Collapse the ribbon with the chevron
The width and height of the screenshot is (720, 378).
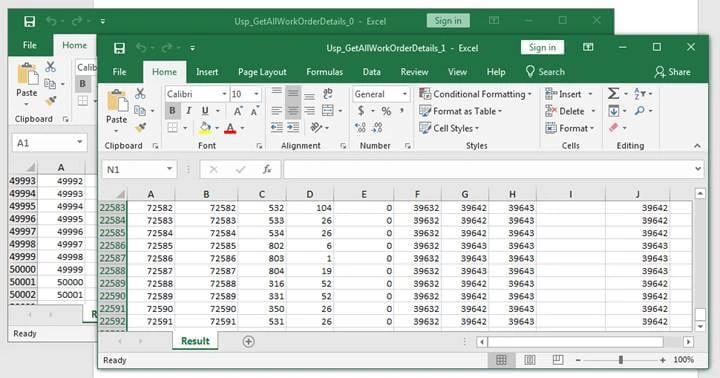coord(698,146)
